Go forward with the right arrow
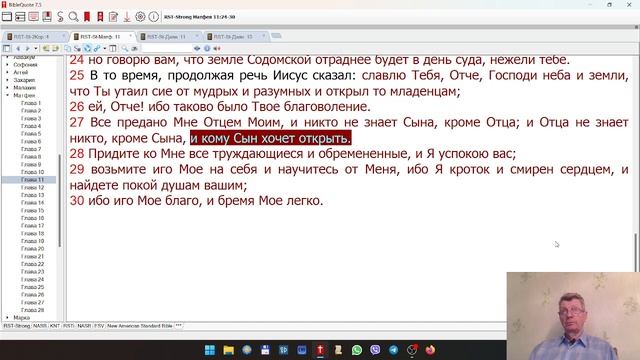The height and width of the screenshot is (360, 640). (27, 48)
